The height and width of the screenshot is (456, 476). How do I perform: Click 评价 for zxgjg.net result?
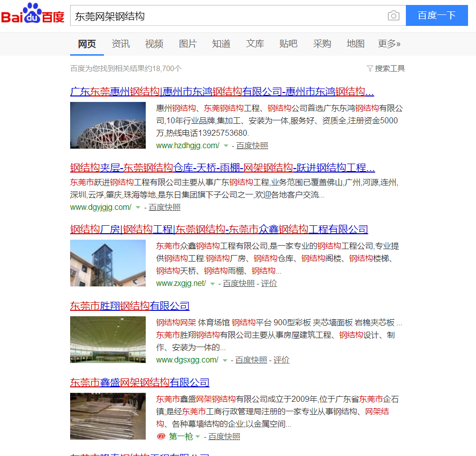click(x=269, y=283)
